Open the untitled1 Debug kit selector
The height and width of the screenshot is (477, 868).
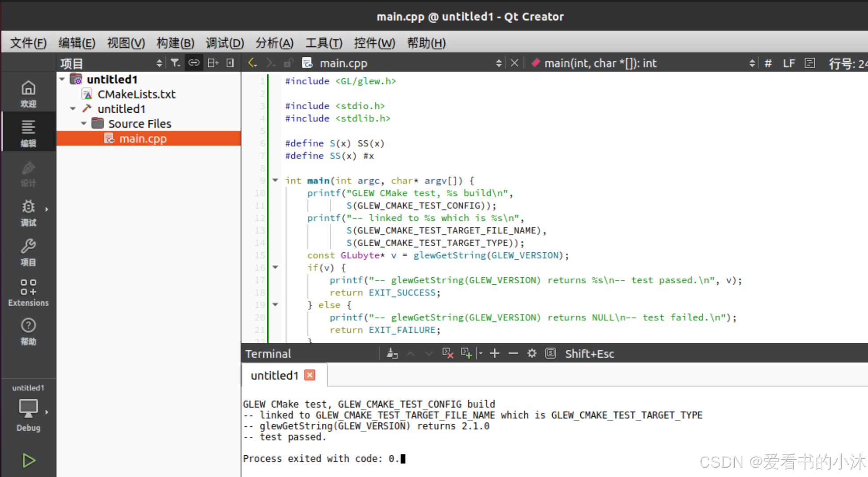pyautogui.click(x=28, y=409)
